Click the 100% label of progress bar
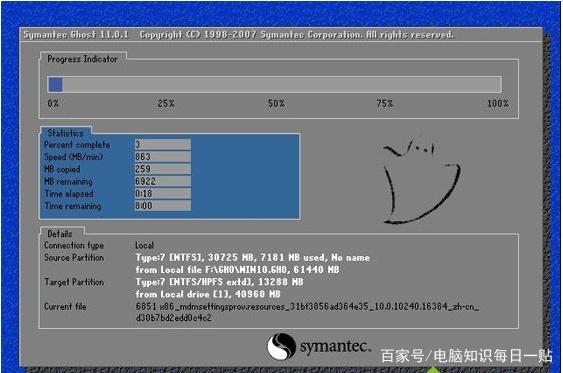563x373 pixels. (x=497, y=103)
